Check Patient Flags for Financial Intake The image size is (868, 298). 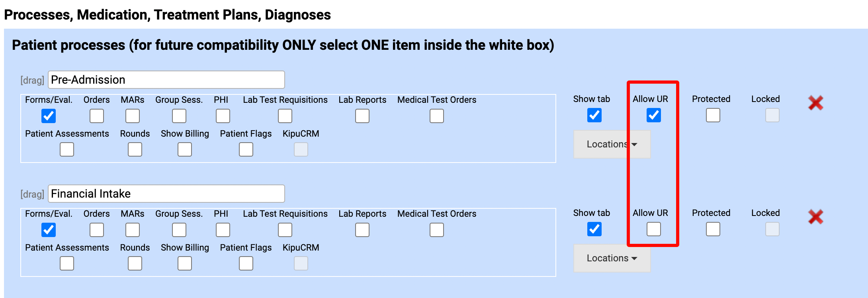(x=246, y=263)
